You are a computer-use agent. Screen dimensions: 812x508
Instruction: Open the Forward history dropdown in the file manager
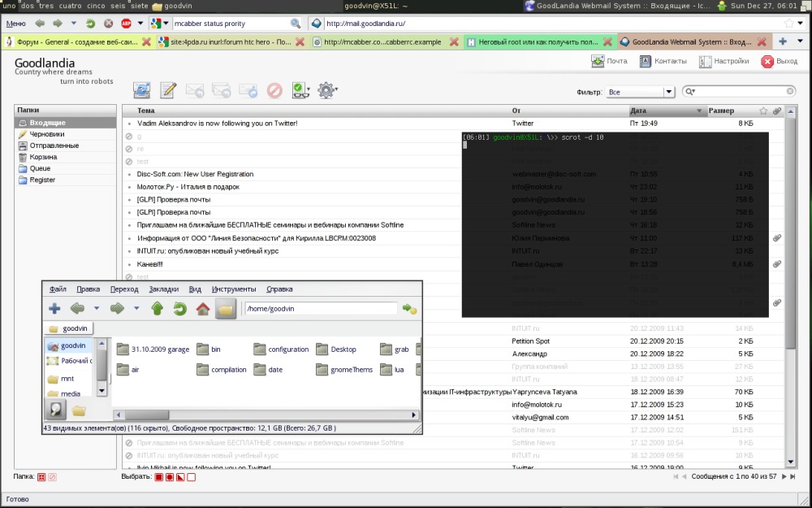(136, 308)
